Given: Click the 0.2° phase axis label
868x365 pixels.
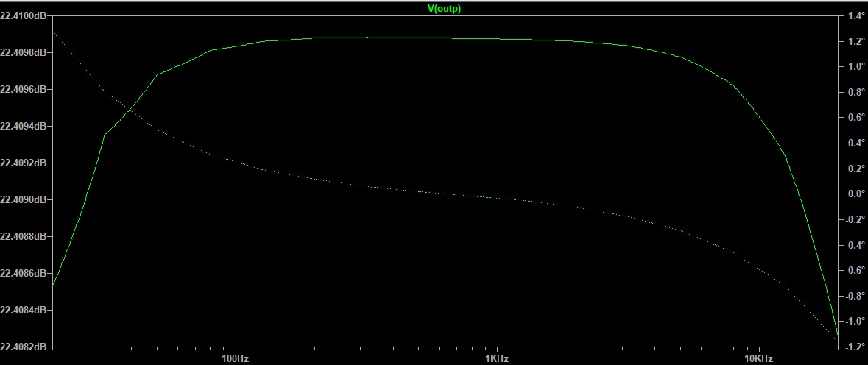Looking at the screenshot, I should (855, 169).
